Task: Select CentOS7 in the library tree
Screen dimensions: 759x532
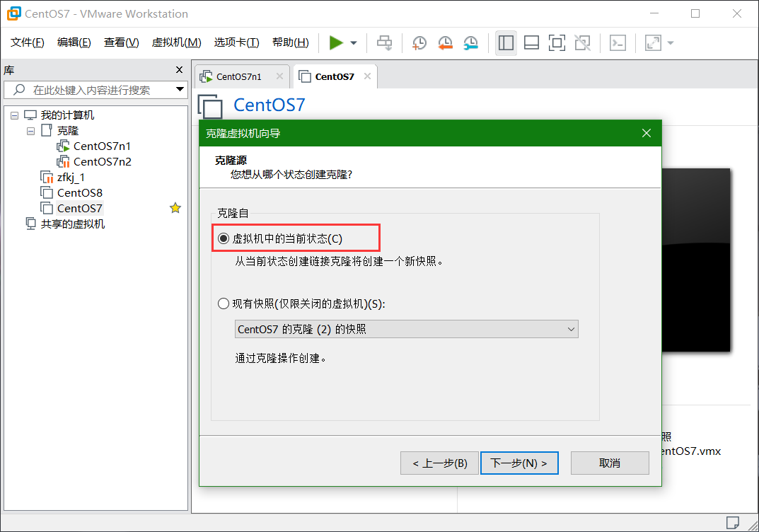Action: pos(80,208)
